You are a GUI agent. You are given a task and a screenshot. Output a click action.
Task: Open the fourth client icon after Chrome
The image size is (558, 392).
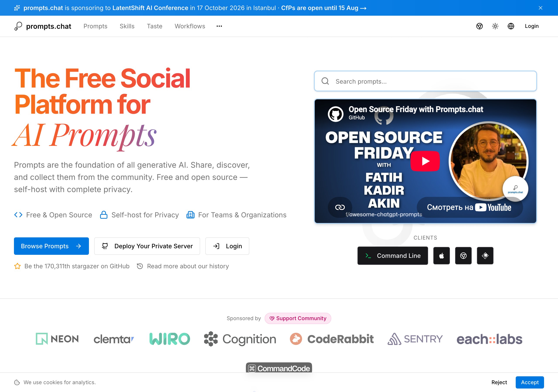click(485, 255)
